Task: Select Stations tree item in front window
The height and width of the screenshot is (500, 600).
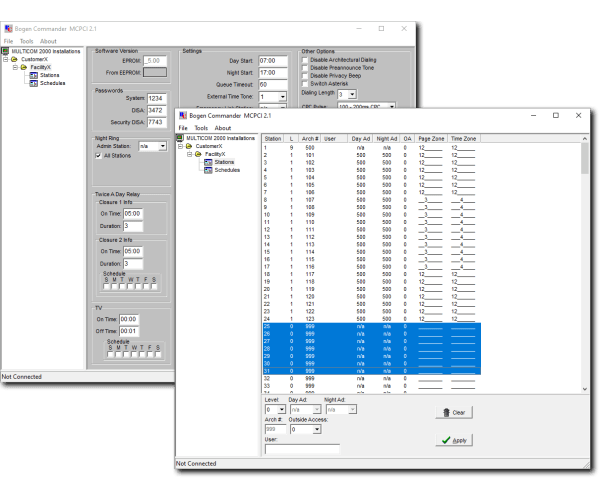Action: point(224,162)
